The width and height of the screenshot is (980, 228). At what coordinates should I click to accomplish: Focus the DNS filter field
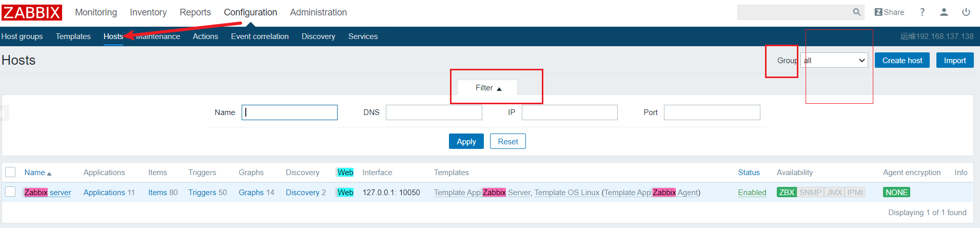point(434,112)
